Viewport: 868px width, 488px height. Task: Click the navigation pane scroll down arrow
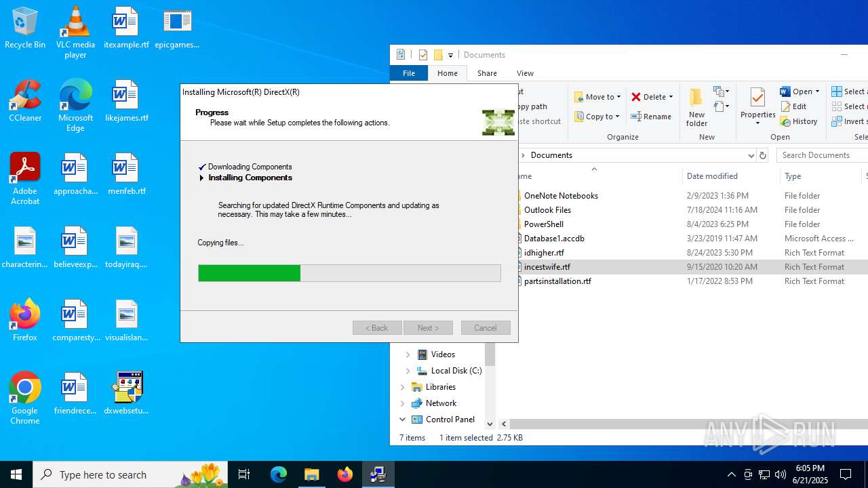[490, 424]
